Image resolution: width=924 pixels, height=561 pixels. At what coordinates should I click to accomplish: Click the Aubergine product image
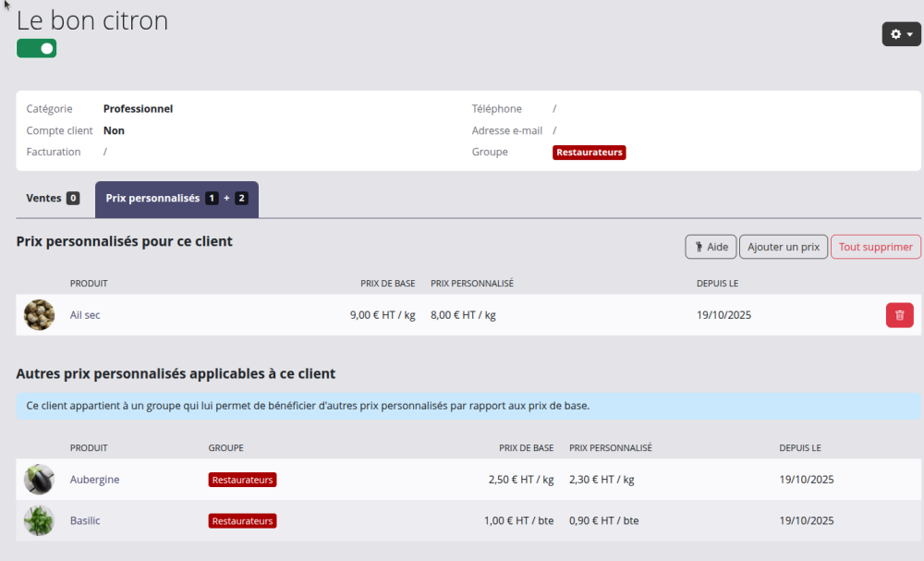tap(39, 480)
